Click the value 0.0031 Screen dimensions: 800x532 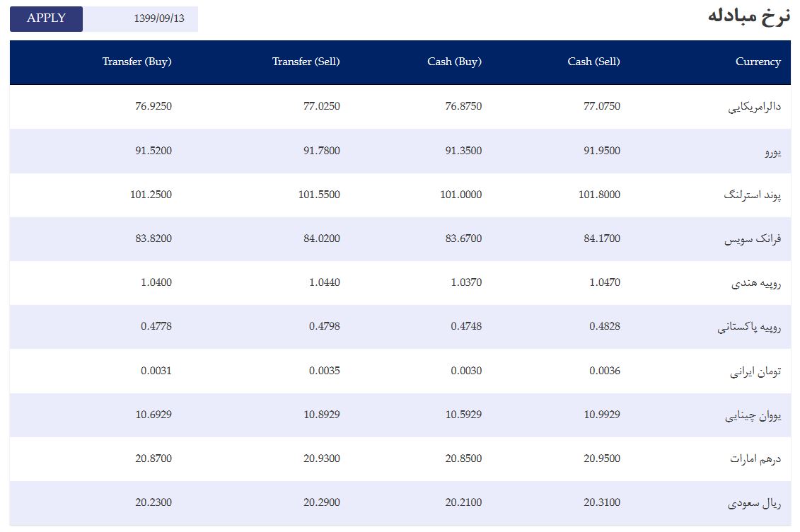click(x=156, y=371)
